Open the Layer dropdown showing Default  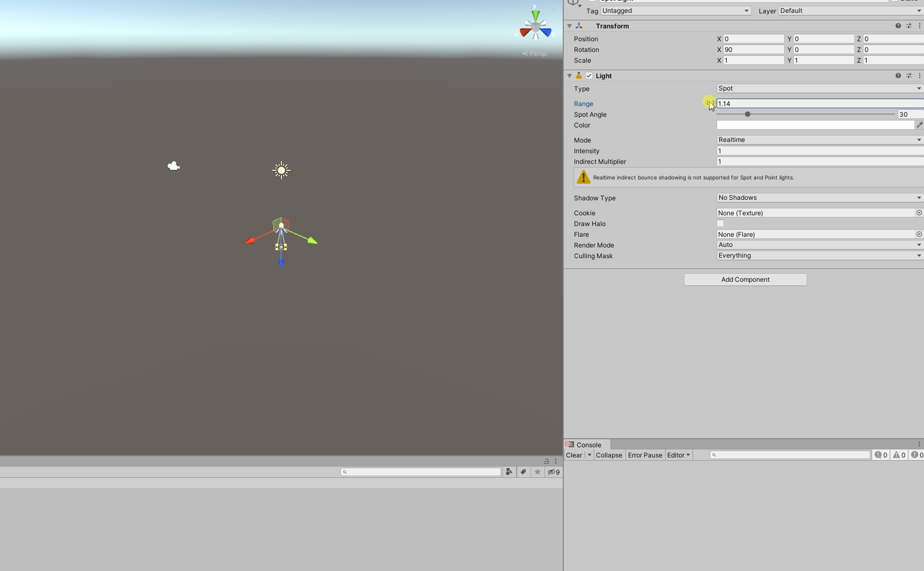(851, 11)
